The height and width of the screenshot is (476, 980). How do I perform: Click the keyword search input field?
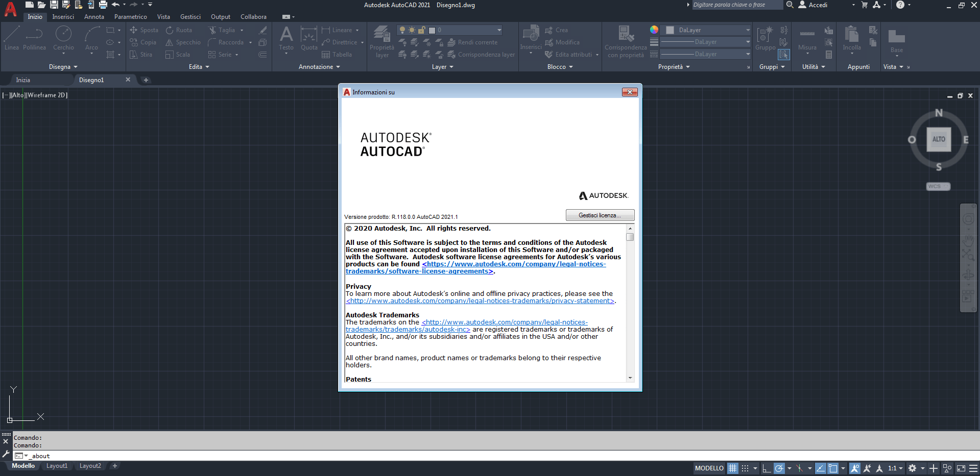tap(736, 5)
